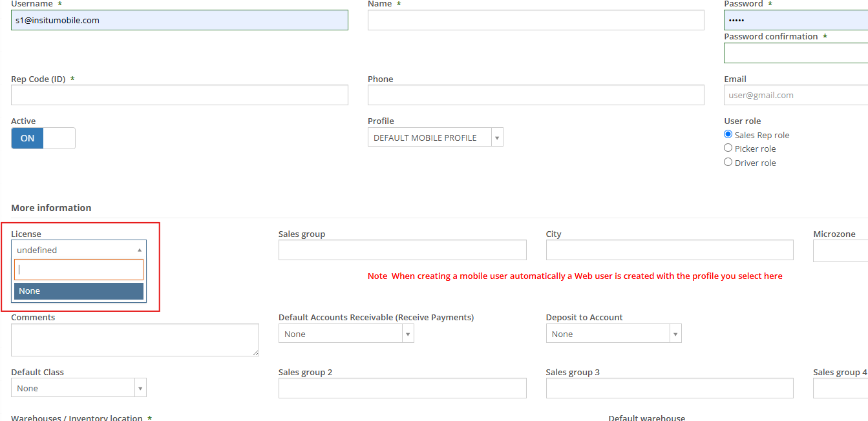Select the Picker role radio button
This screenshot has width=868, height=421.
point(728,149)
